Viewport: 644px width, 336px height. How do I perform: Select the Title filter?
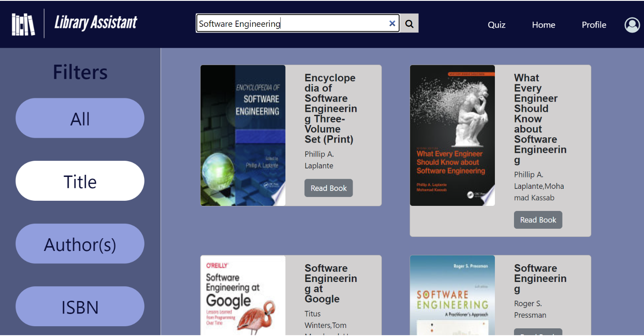pyautogui.click(x=80, y=181)
